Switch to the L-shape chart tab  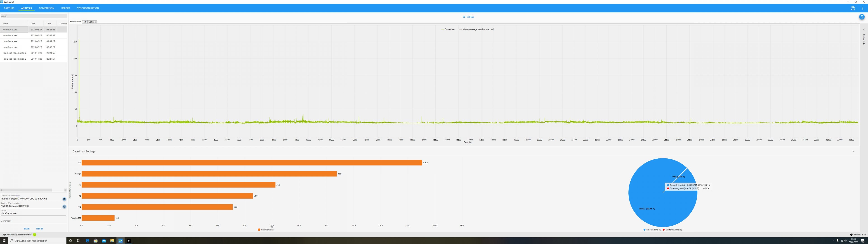92,22
